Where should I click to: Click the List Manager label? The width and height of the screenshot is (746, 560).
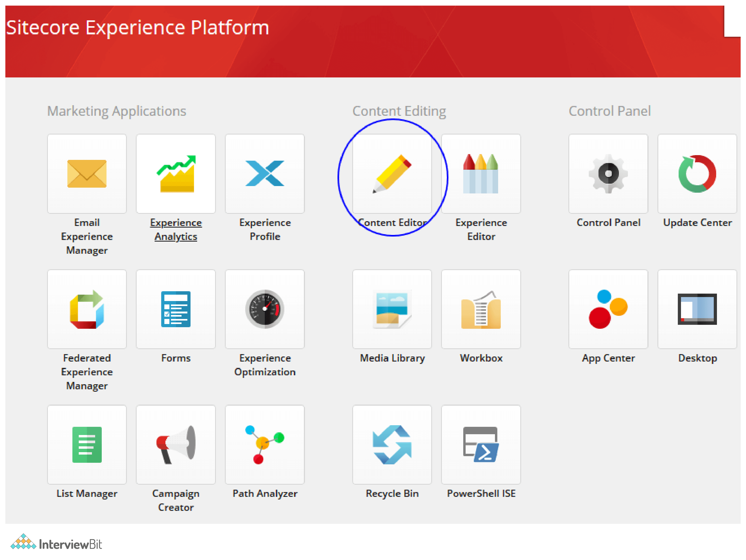coord(87,494)
